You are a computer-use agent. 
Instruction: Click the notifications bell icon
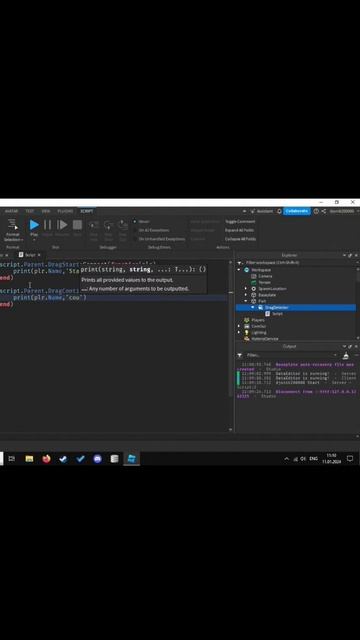pyautogui.click(x=279, y=211)
